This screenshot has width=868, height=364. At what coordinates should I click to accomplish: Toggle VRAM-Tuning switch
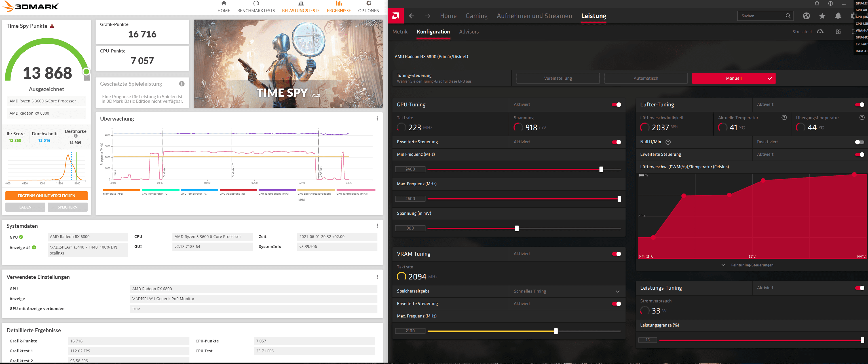click(x=616, y=254)
